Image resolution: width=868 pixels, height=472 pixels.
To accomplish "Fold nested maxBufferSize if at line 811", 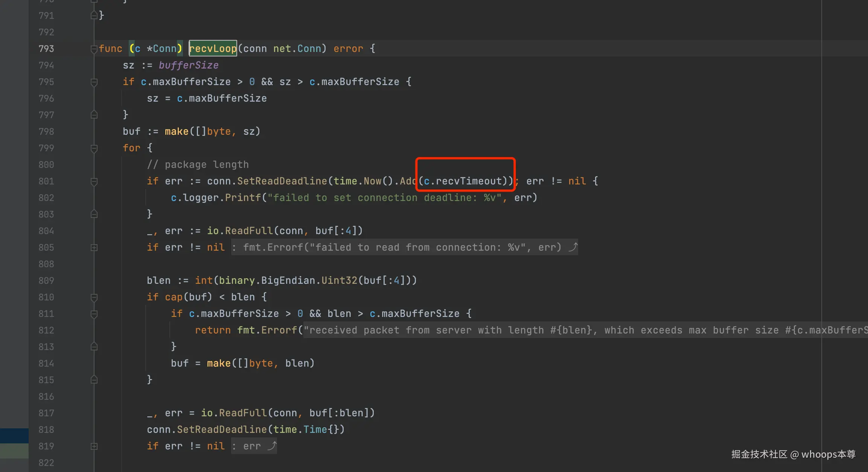I will click(x=94, y=314).
